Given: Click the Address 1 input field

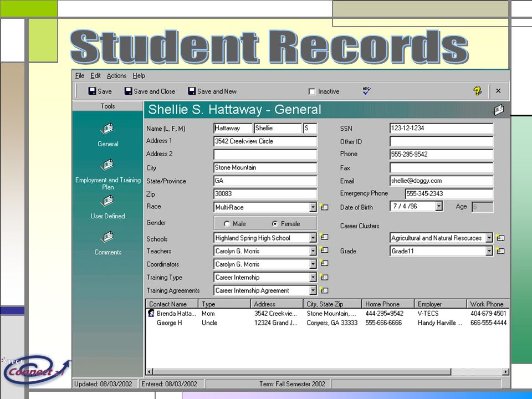Looking at the screenshot, I should 265,141.
